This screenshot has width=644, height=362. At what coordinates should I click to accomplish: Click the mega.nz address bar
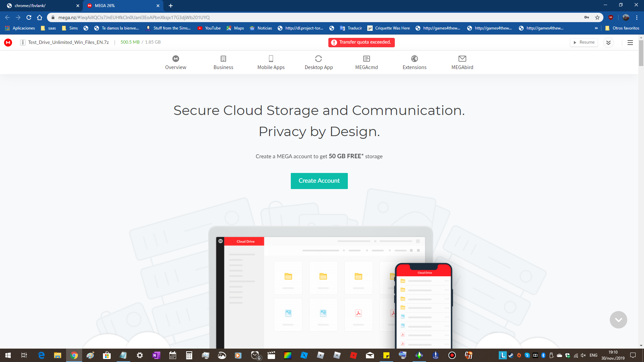(315, 17)
